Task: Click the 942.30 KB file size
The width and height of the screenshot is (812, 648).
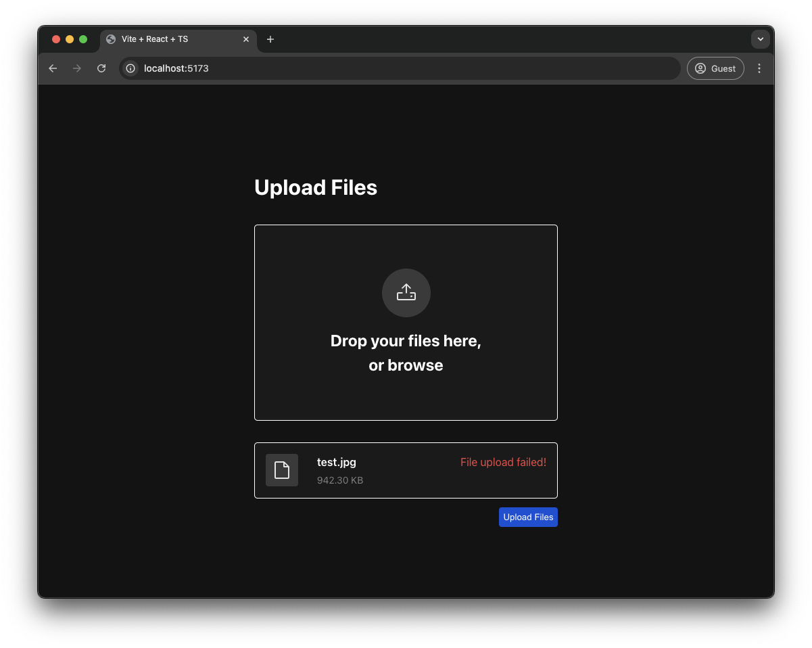Action: pos(340,480)
